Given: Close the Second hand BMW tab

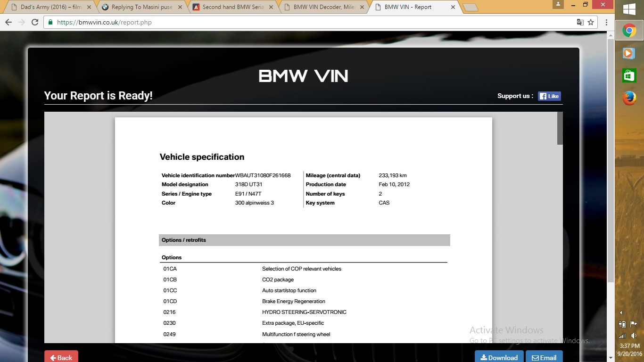Looking at the screenshot, I should [271, 7].
